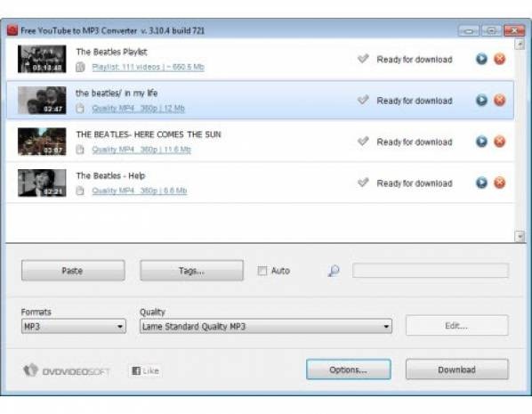The width and height of the screenshot is (532, 414).
Task: Click checkmark icon of 'in my life' row
Action: click(x=363, y=100)
